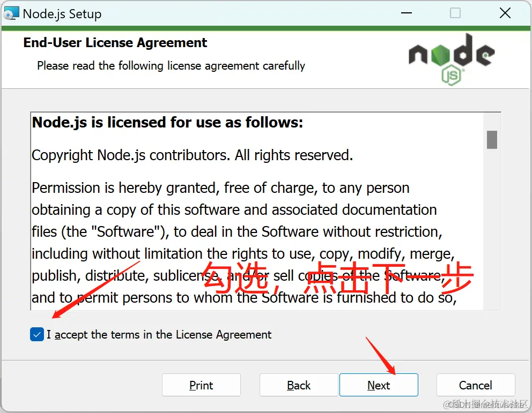Go Back to the previous setup step
Image resolution: width=532 pixels, height=413 pixels.
tap(299, 385)
